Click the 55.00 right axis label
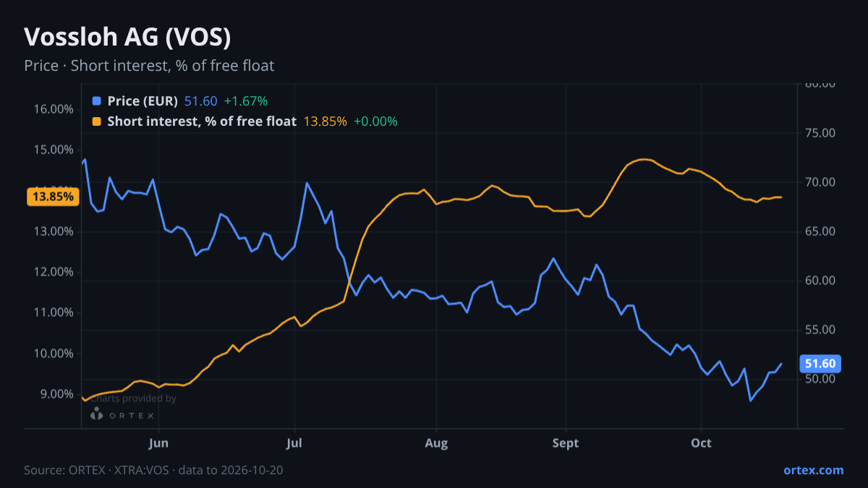The width and height of the screenshot is (868, 488). tap(820, 330)
